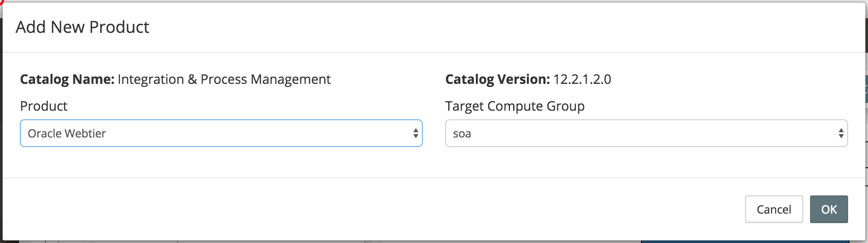
Task: Click the Add New Product title
Action: 82,27
